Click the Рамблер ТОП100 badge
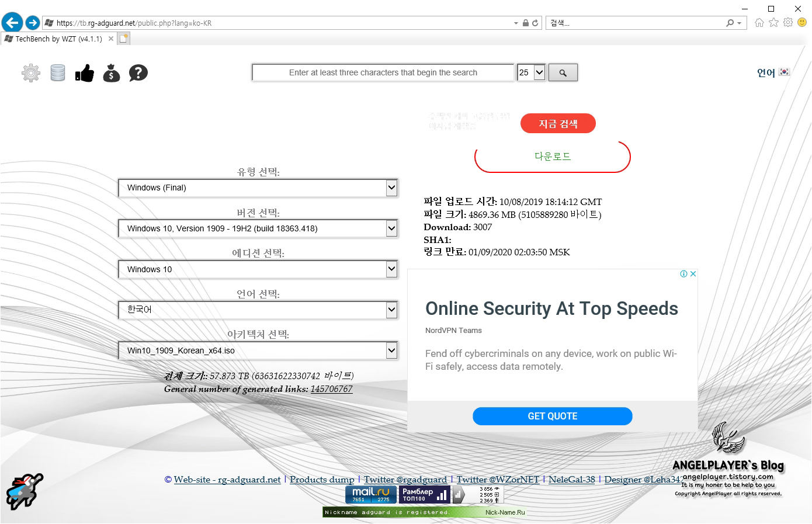The height and width of the screenshot is (524, 812). [x=425, y=494]
